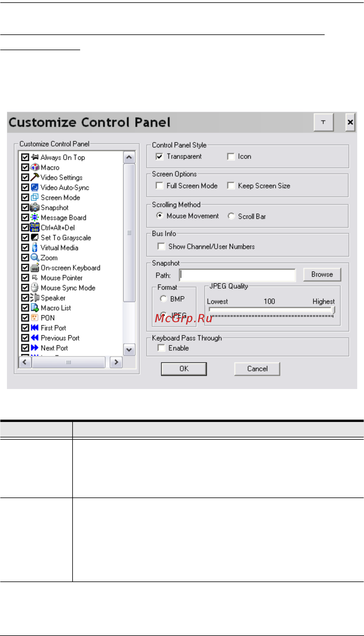
Task: Select the "Video Auto-Sync" list text
Action: (x=65, y=188)
